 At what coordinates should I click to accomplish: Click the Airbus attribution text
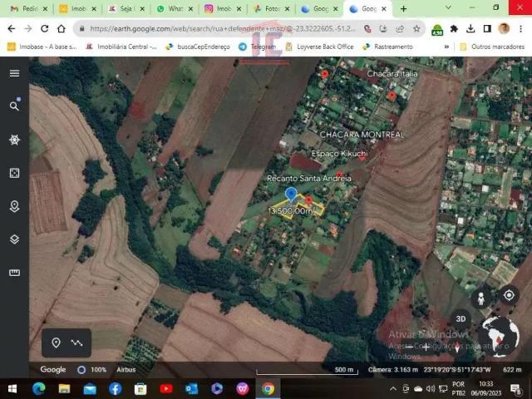pos(126,369)
